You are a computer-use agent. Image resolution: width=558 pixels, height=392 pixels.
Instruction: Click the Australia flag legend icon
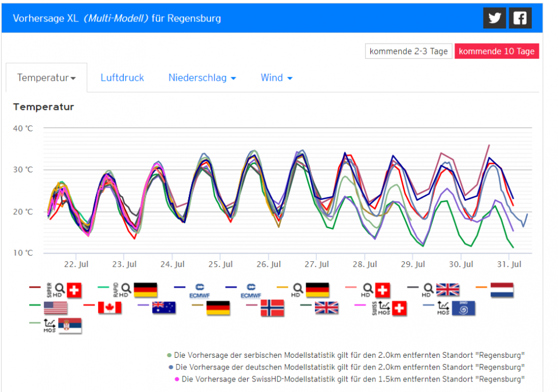[x=163, y=308]
